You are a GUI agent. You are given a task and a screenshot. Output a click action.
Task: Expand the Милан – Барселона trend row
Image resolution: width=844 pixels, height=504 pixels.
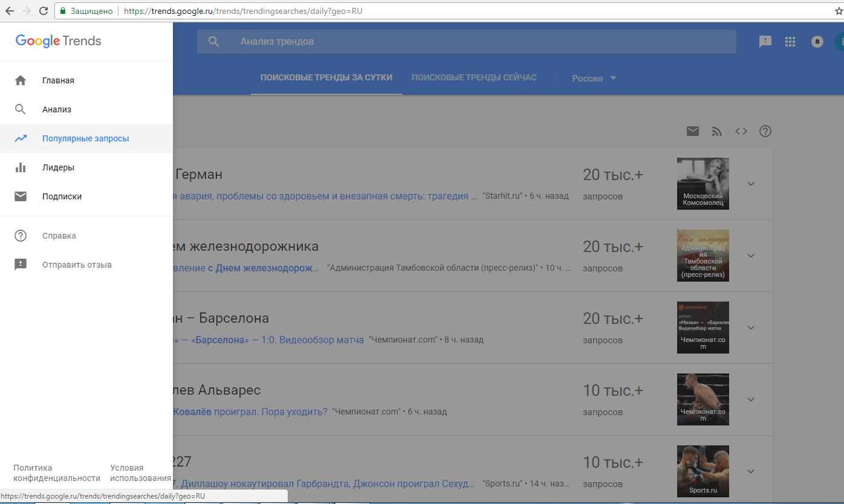point(751,328)
